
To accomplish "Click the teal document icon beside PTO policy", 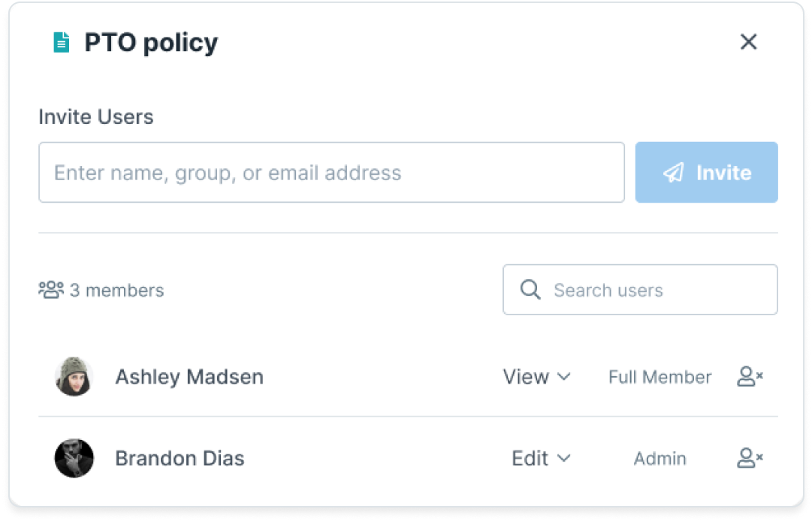I will pyautogui.click(x=62, y=43).
